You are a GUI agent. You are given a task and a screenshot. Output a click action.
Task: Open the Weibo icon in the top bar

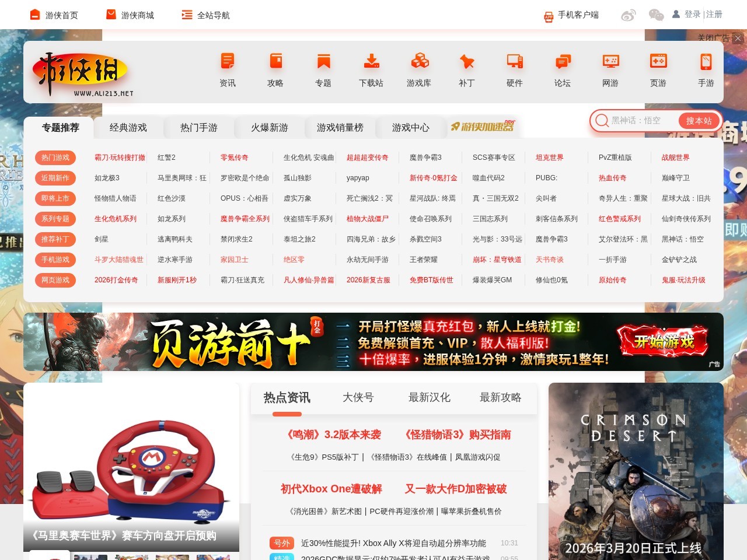coord(628,15)
